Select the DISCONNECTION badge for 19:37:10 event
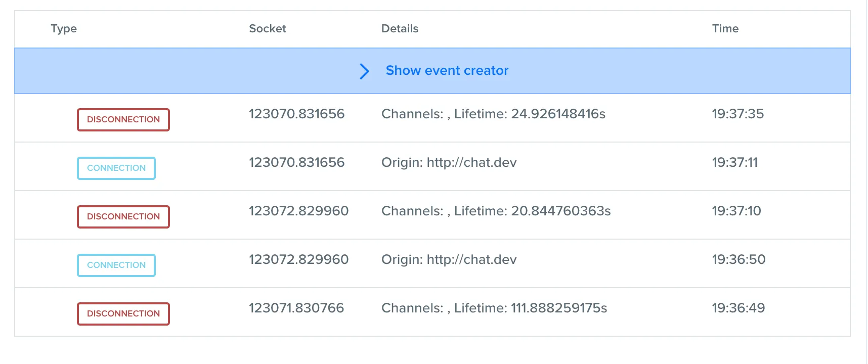The height and width of the screenshot is (364, 868). tap(123, 217)
